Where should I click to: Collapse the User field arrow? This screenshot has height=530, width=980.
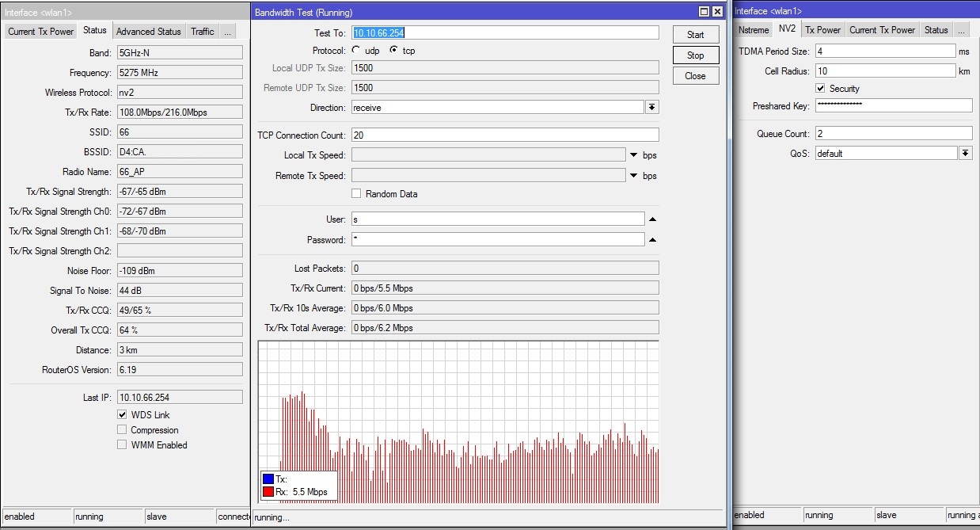[x=653, y=219]
